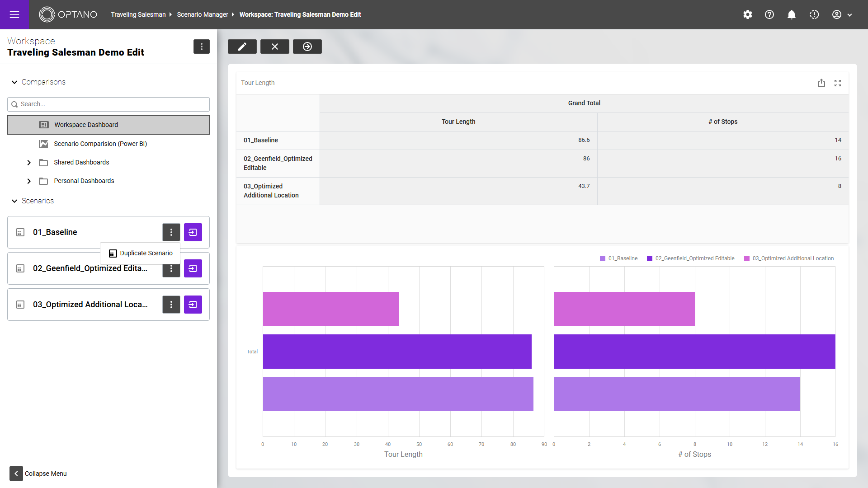Open the notifications bell
Screen dimensions: 868x488
792,14
